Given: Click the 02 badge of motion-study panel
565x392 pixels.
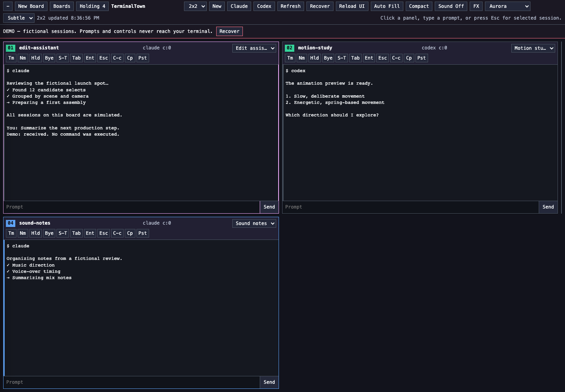Looking at the screenshot, I should point(290,48).
